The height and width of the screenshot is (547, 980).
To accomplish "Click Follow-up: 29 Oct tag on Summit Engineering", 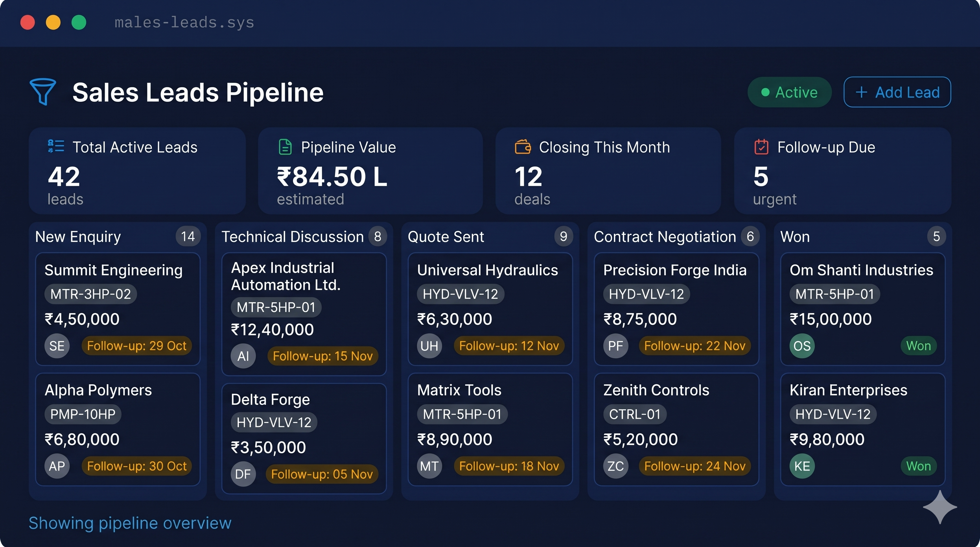I will point(137,346).
